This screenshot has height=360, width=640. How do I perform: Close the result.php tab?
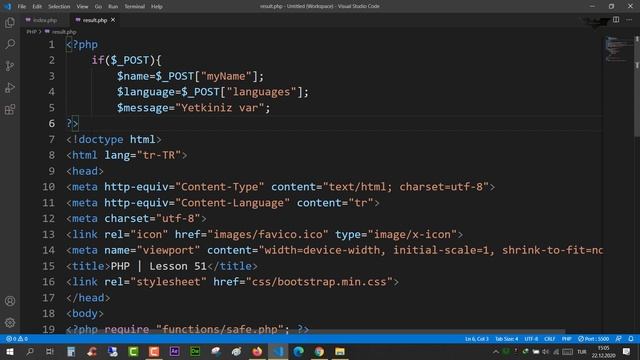tap(113, 20)
